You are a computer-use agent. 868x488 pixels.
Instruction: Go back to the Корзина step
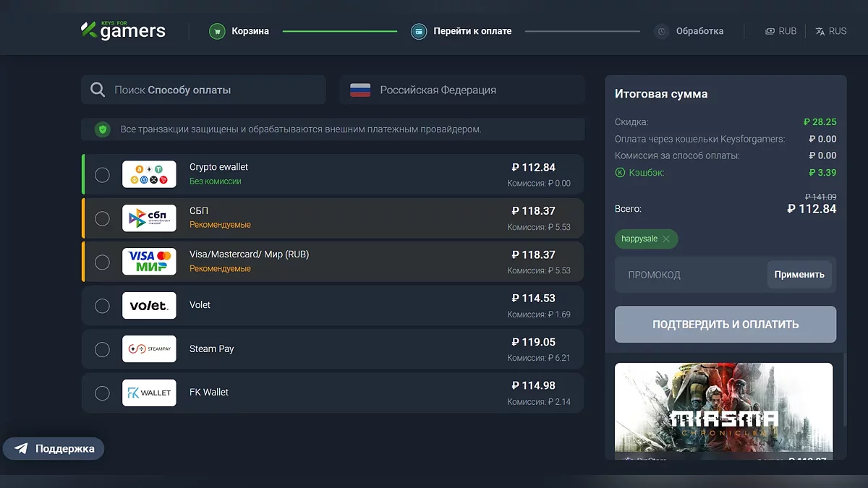point(250,31)
